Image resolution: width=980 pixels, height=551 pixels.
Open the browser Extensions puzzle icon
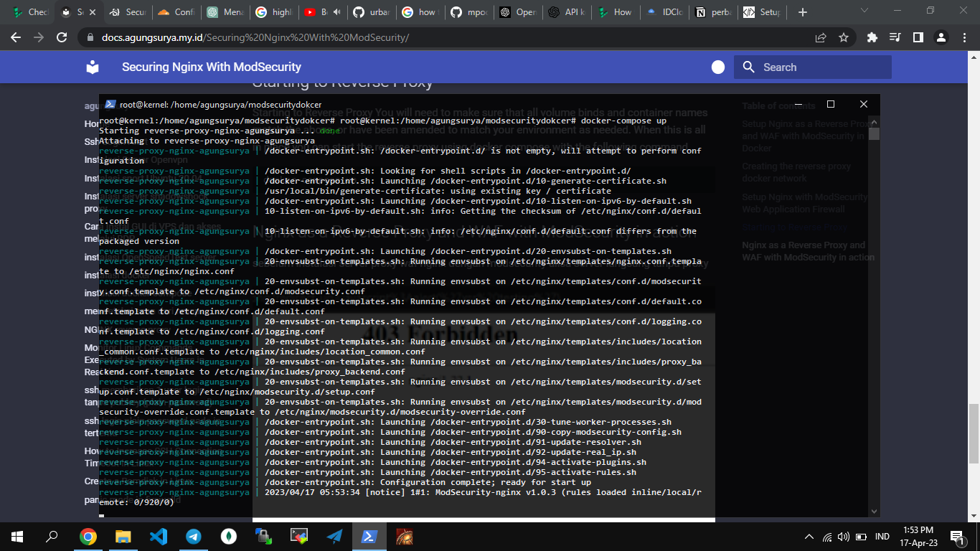872,37
